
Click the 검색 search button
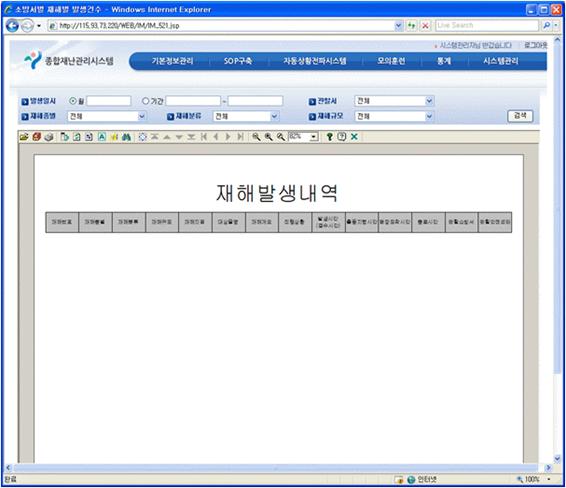pyautogui.click(x=520, y=116)
